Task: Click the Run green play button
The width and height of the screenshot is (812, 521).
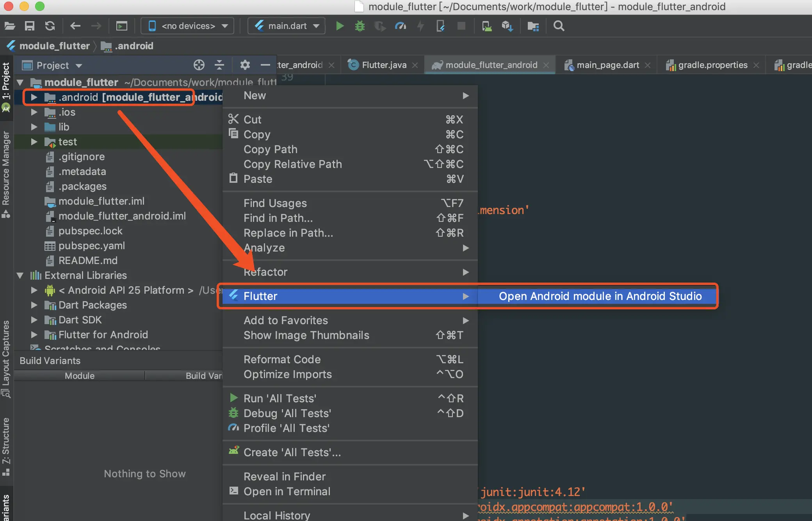Action: pos(340,26)
